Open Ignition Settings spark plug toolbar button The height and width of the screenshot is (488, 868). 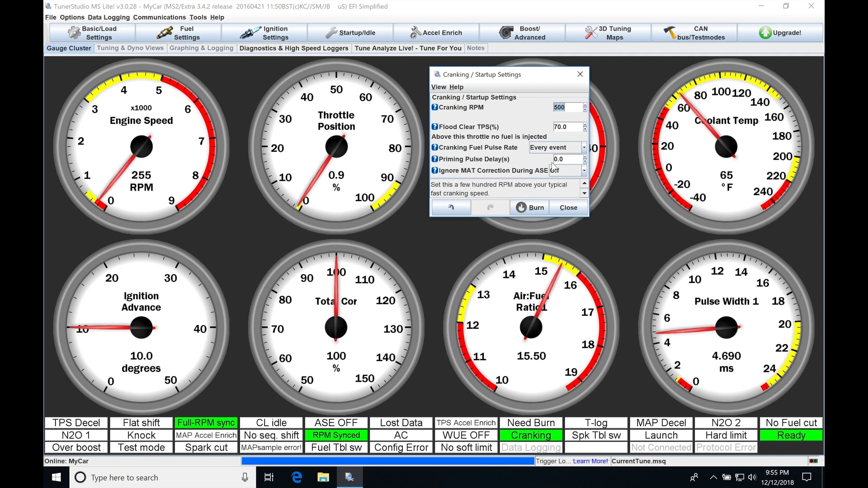click(264, 33)
